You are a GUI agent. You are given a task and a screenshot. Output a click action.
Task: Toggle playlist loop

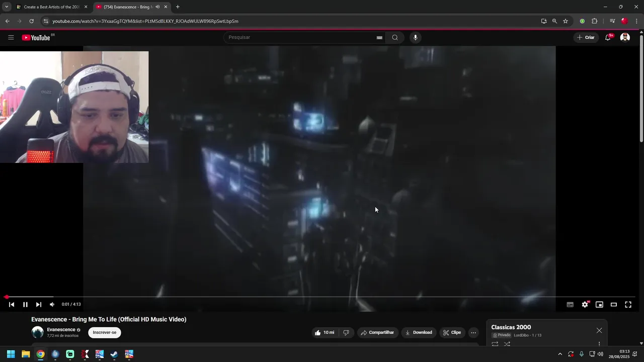point(495,344)
